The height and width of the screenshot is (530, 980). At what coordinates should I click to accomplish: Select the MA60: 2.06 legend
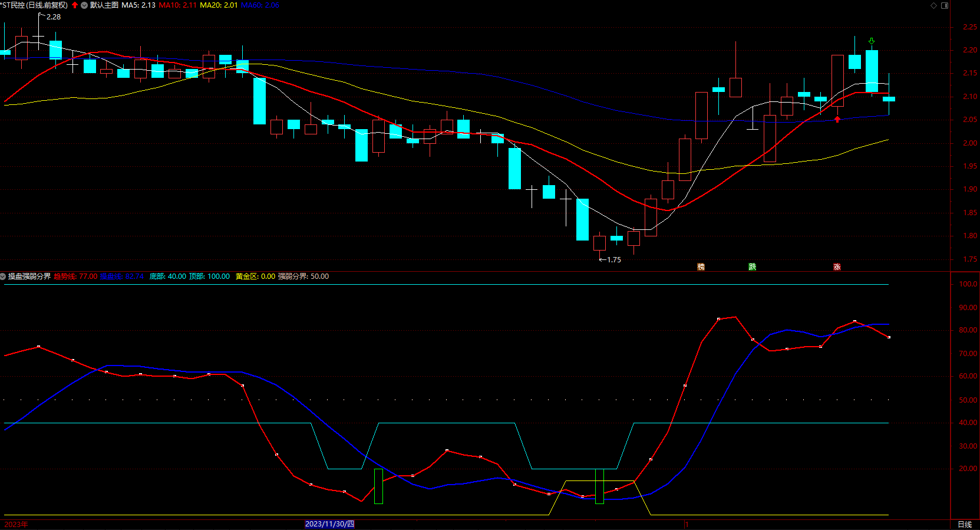click(x=260, y=5)
